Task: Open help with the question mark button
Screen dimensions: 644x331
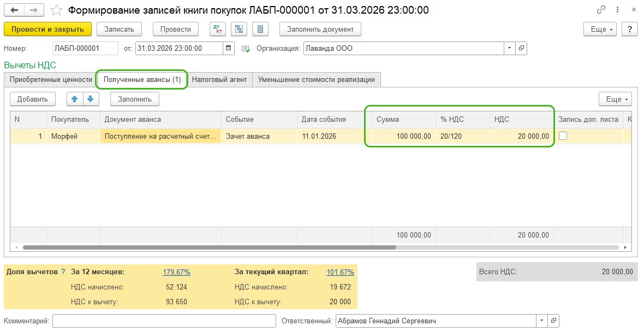Action: click(x=629, y=29)
